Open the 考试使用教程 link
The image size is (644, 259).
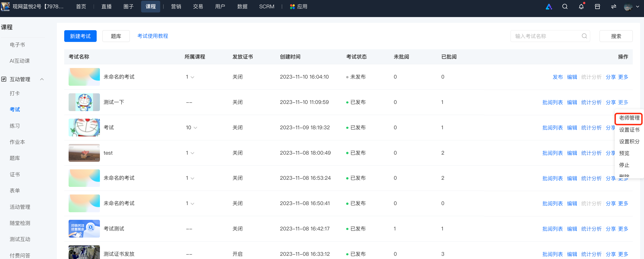pyautogui.click(x=153, y=36)
